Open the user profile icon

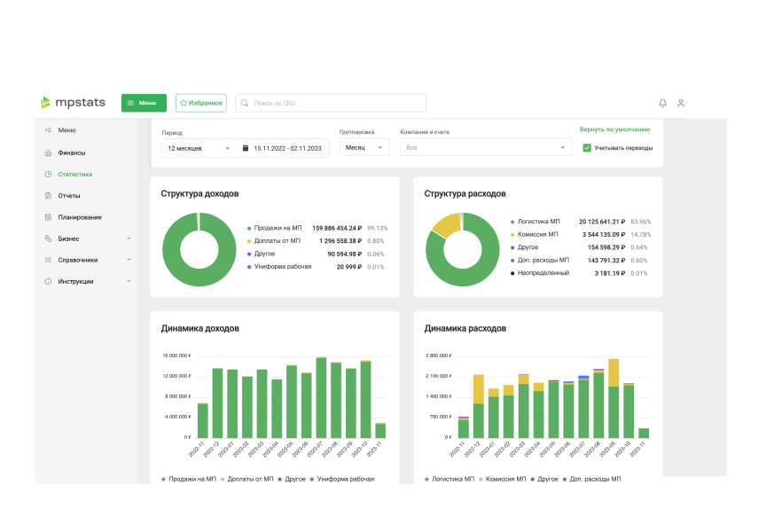click(x=681, y=104)
